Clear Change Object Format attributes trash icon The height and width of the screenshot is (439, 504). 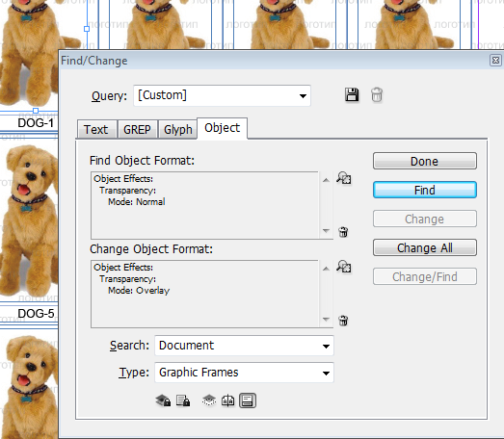coord(343,321)
